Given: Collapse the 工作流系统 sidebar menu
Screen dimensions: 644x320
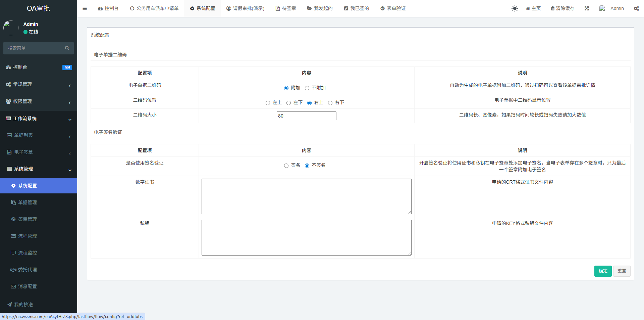Looking at the screenshot, I should point(39,119).
